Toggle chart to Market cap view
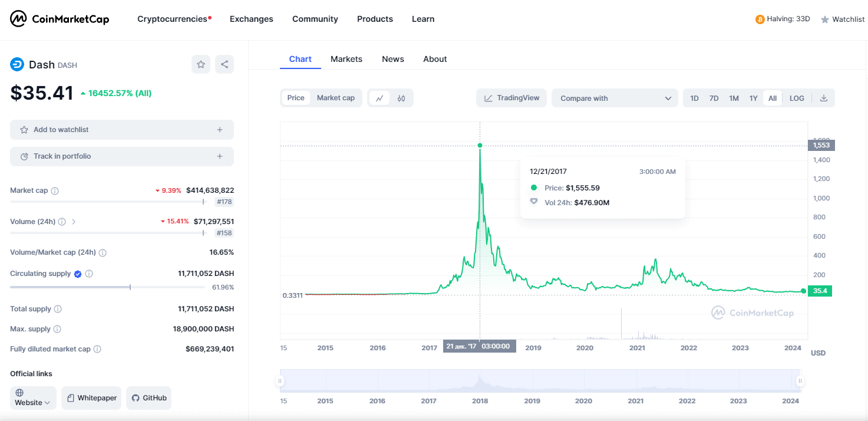This screenshot has height=421, width=868. pos(335,98)
